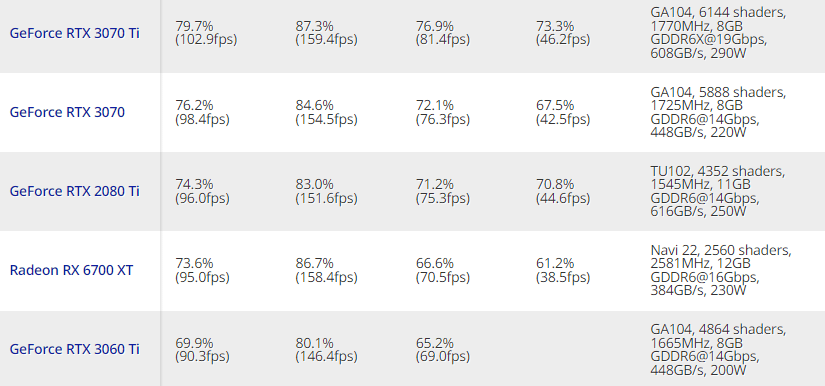Click the 84.6% (154.5fps) cell
825x386 pixels.
(x=326, y=112)
